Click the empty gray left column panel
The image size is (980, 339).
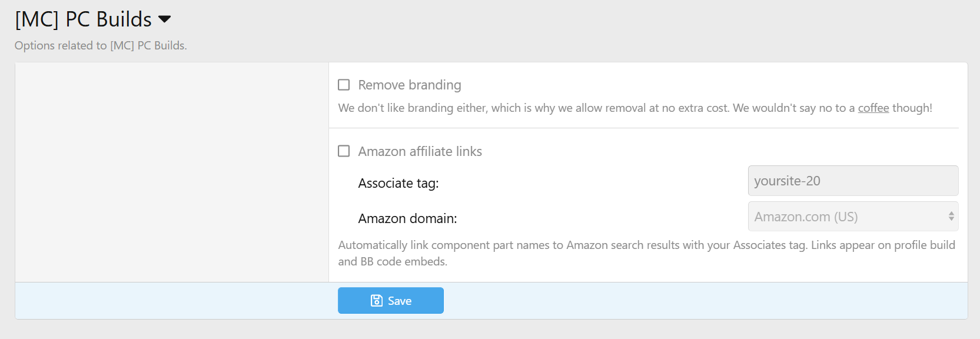(171, 172)
